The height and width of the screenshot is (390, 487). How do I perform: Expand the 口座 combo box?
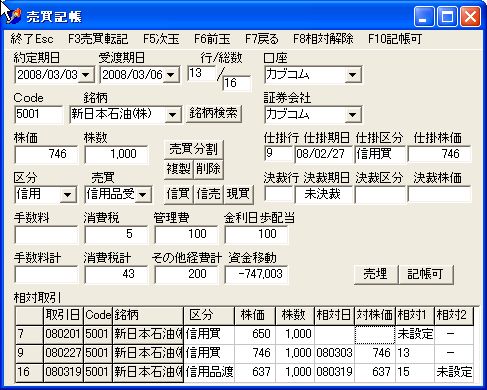click(x=353, y=75)
